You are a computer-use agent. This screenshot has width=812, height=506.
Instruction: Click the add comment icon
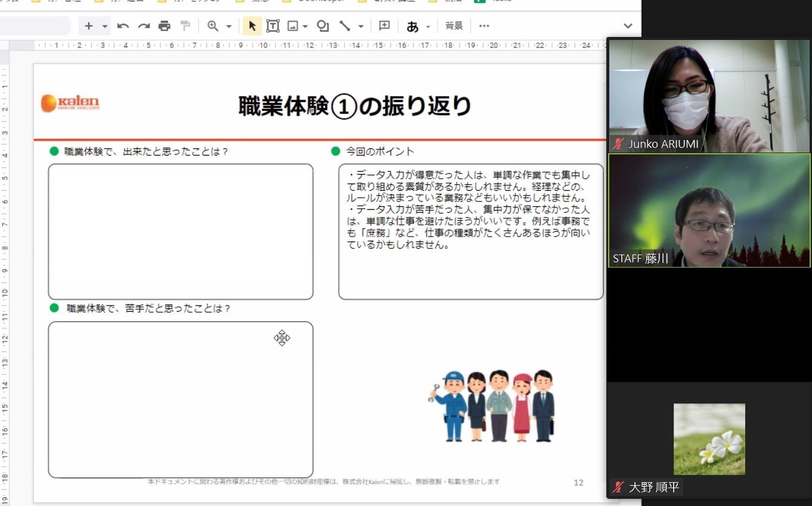385,26
